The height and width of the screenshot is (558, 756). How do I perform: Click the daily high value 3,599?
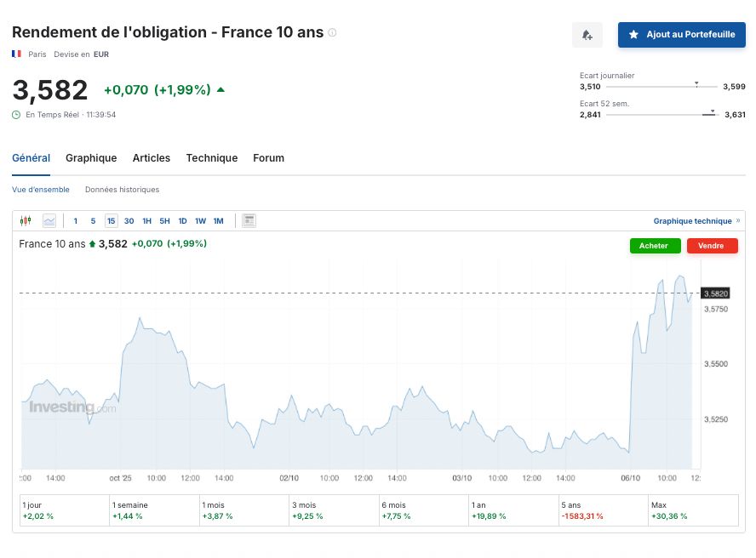point(734,87)
